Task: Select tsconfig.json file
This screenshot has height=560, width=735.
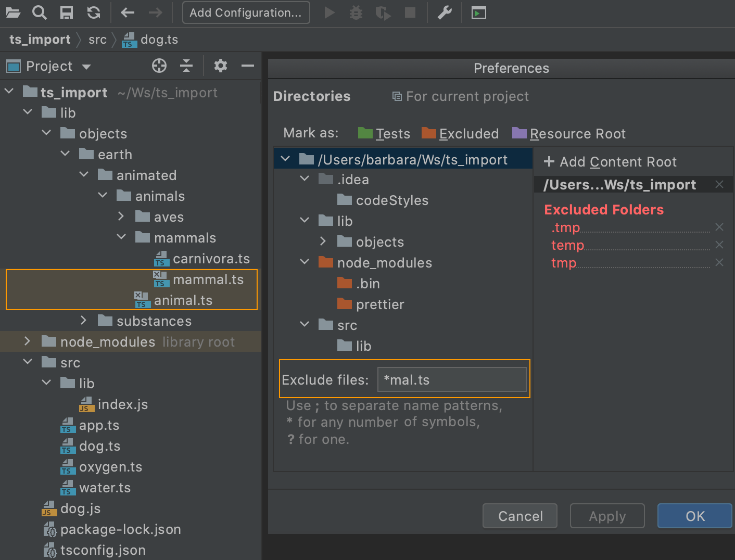Action: click(94, 550)
